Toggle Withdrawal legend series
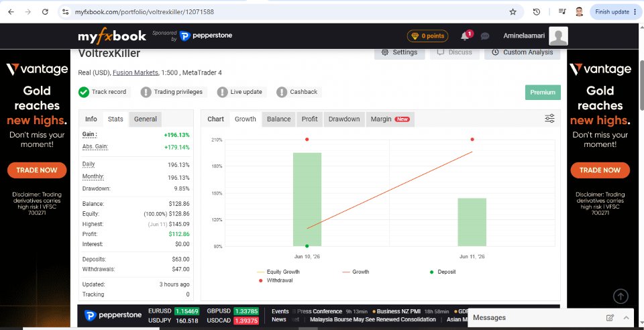644x330 pixels. tap(276, 281)
